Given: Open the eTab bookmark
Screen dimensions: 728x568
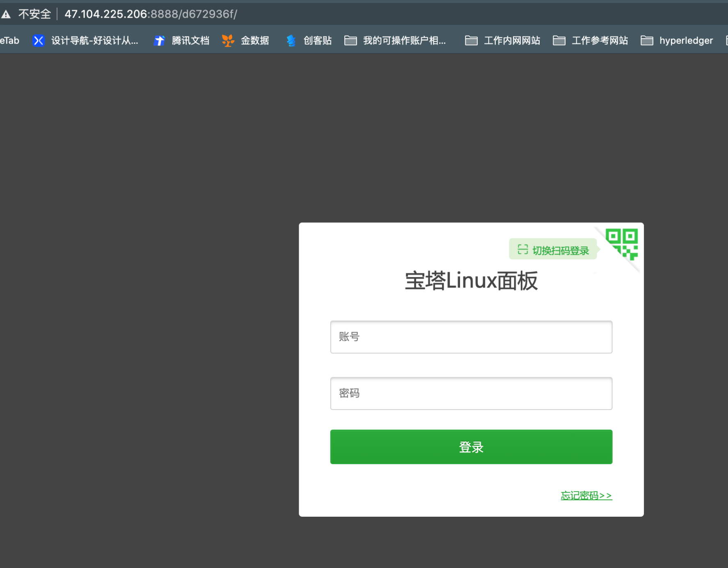Looking at the screenshot, I should (x=9, y=40).
